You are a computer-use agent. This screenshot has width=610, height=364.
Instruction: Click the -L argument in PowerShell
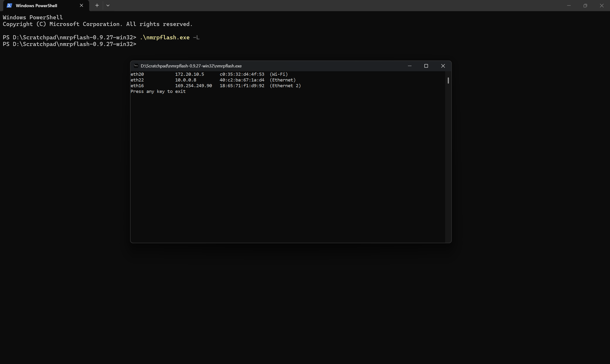click(x=196, y=37)
